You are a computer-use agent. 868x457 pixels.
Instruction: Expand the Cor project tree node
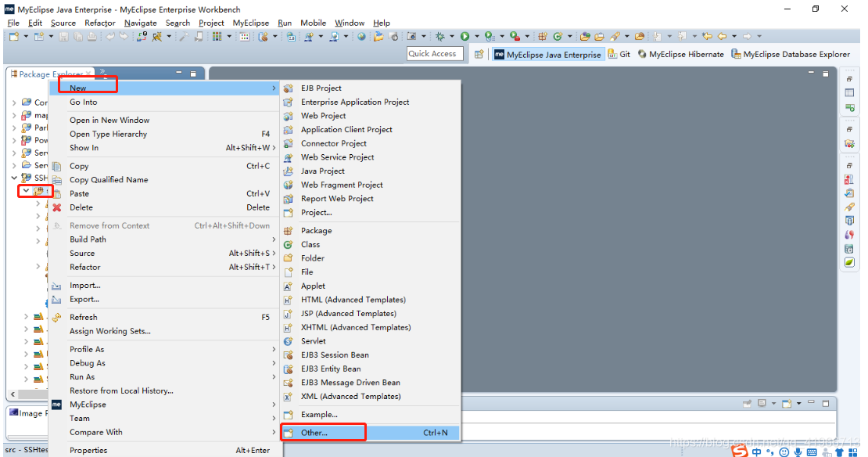[14, 103]
